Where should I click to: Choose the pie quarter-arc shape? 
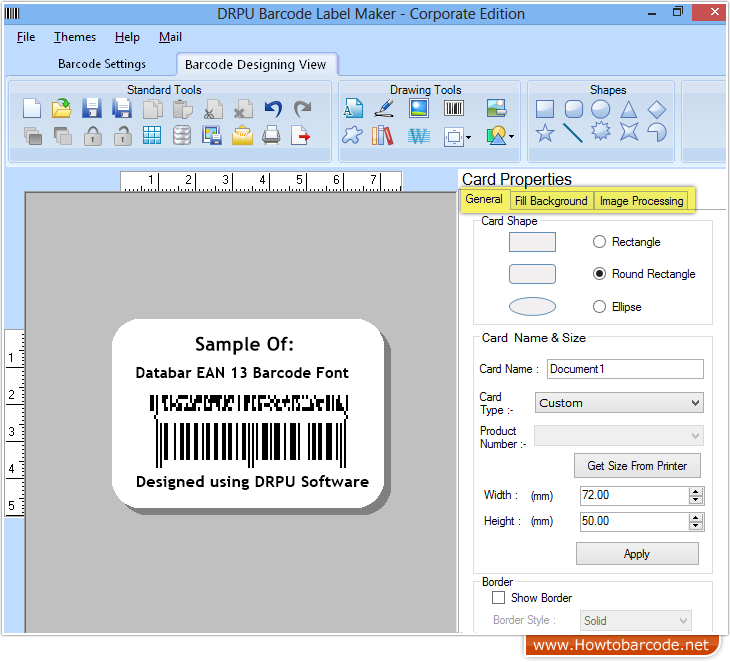click(x=657, y=133)
